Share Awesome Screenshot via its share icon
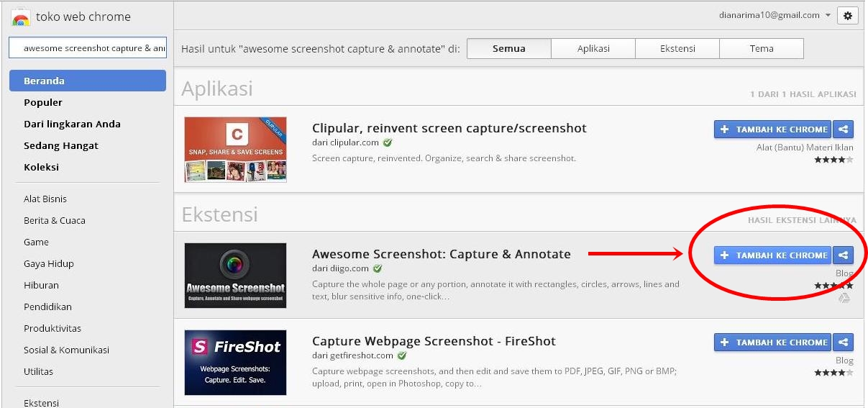 pos(844,255)
